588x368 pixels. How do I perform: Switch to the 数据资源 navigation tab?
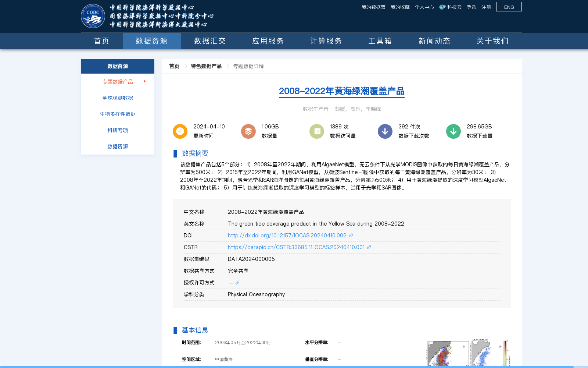click(x=151, y=41)
